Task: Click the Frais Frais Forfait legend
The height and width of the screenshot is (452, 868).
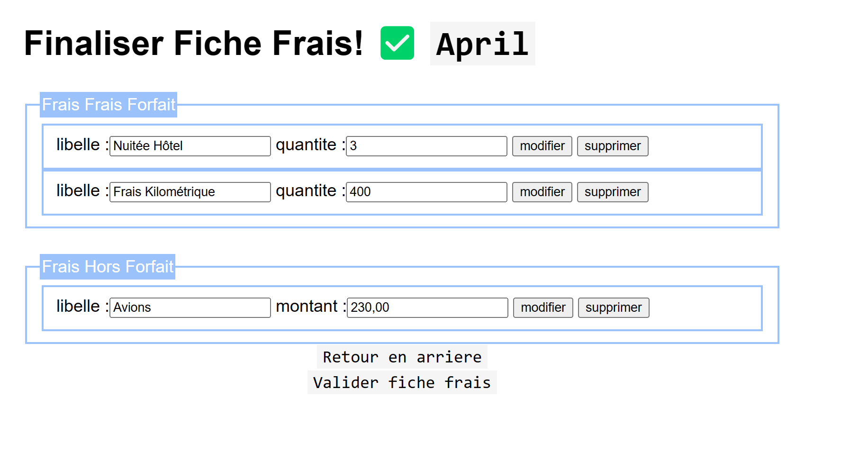Action: [108, 105]
